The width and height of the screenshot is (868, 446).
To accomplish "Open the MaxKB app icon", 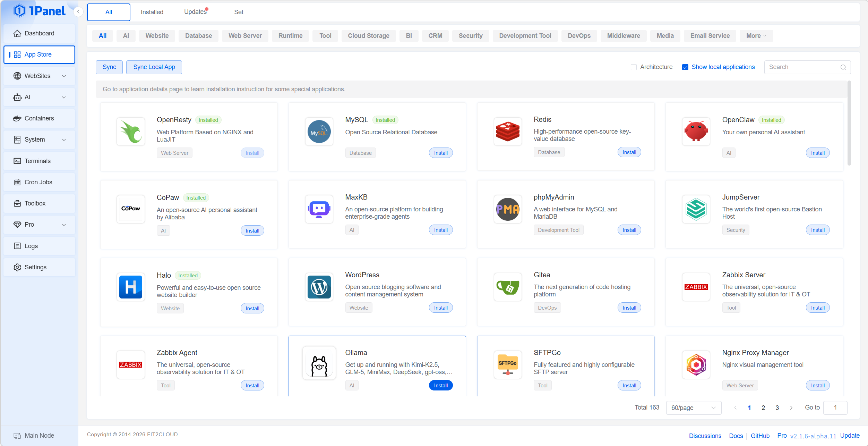I will point(319,209).
